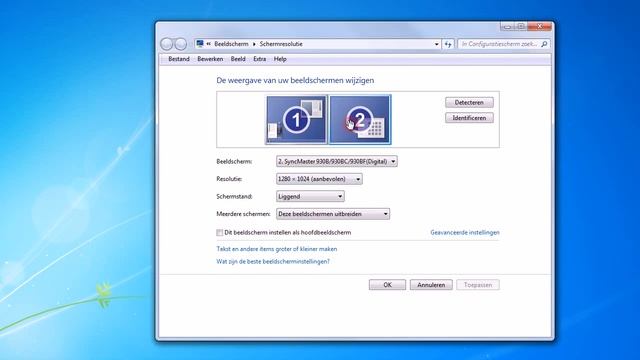The height and width of the screenshot is (360, 640).
Task: Open Geavanceerde instellingen link
Action: coord(465,233)
